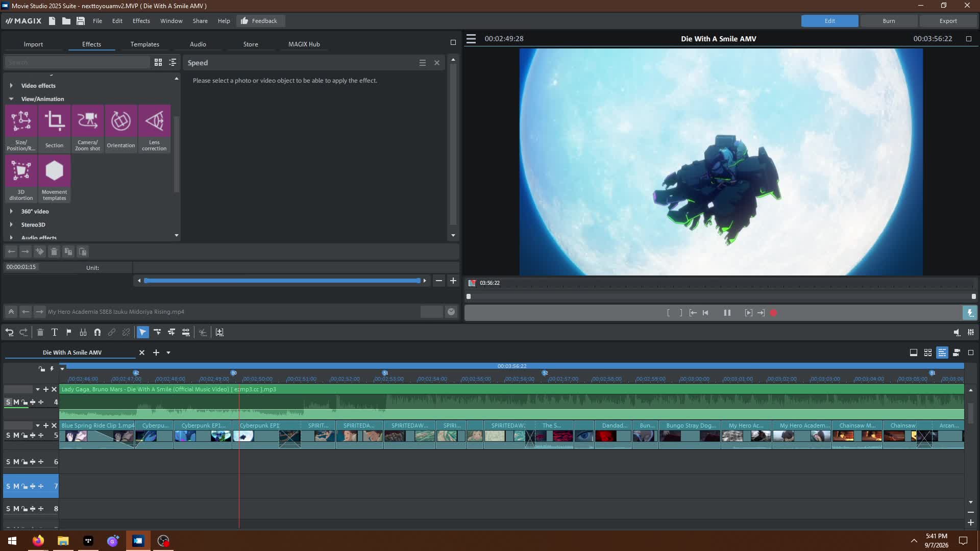This screenshot has height=551, width=980.
Task: Open the Share menu
Action: (200, 21)
